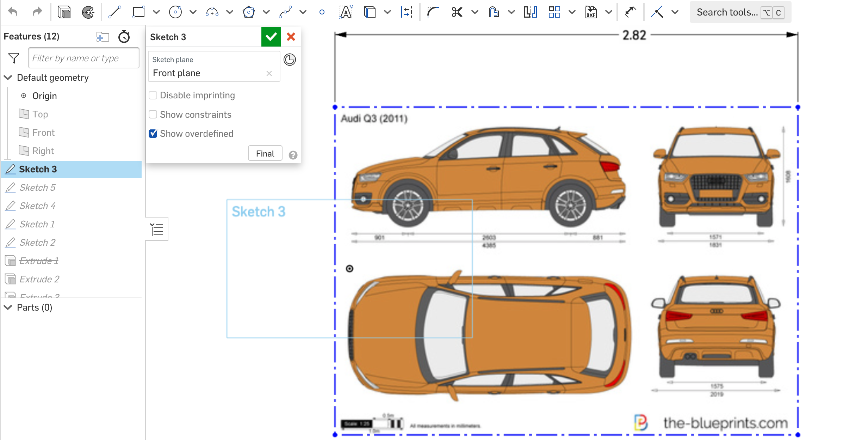Collapse the Default geometry section
868x440 pixels.
click(8, 78)
